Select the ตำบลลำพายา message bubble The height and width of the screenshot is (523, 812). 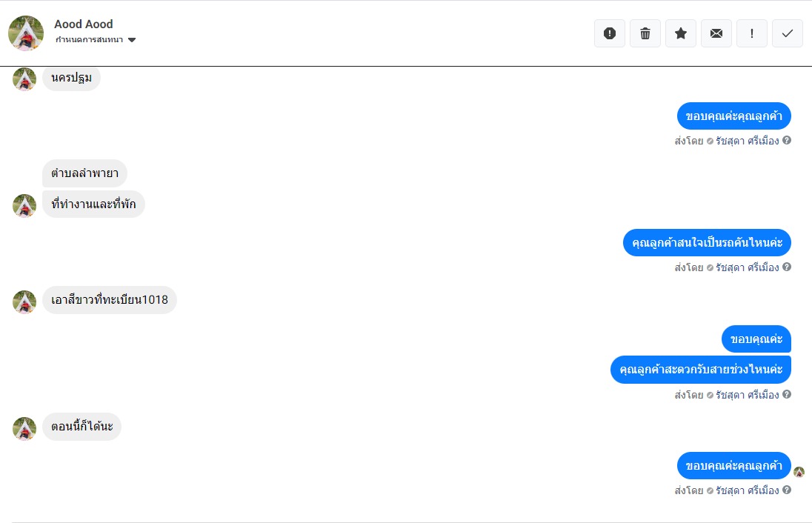coord(84,173)
